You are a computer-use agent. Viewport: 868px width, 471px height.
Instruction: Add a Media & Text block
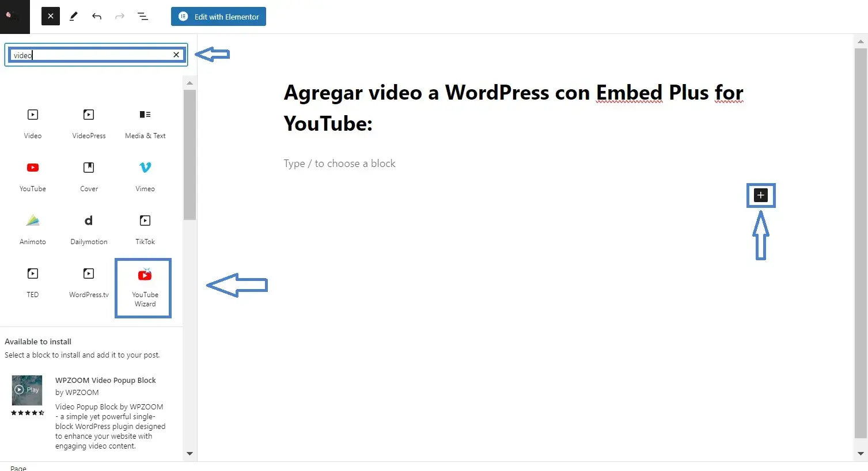(145, 123)
